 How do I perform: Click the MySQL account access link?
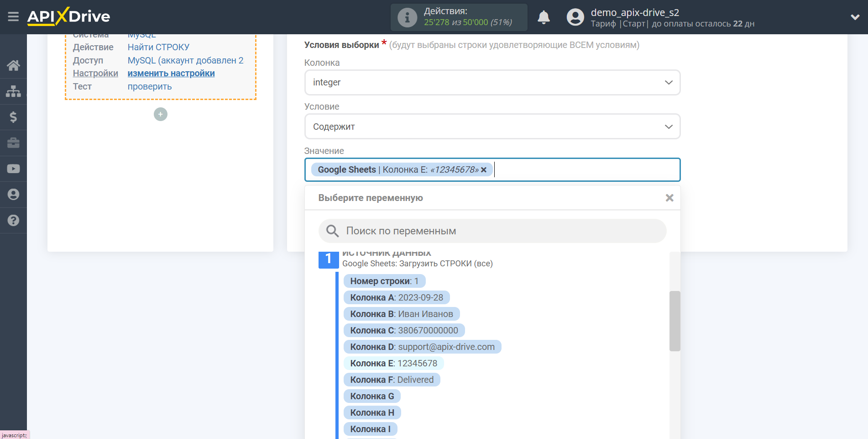185,60
